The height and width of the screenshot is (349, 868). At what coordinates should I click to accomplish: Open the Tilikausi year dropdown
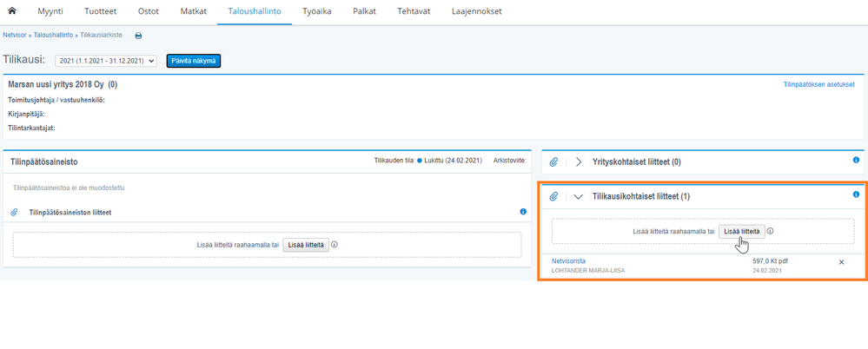coord(106,61)
